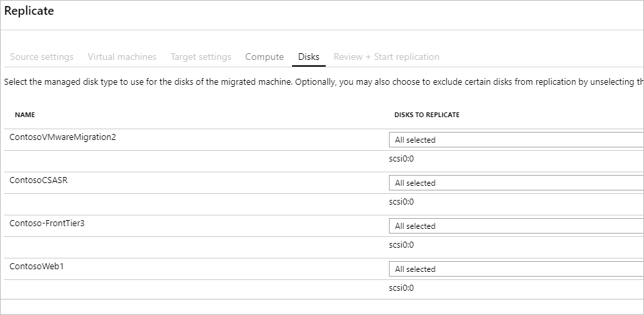Screen dimensions: 644x315
Task: Open ContosoCSASR disks to replicate dropdown
Action: coord(516,183)
